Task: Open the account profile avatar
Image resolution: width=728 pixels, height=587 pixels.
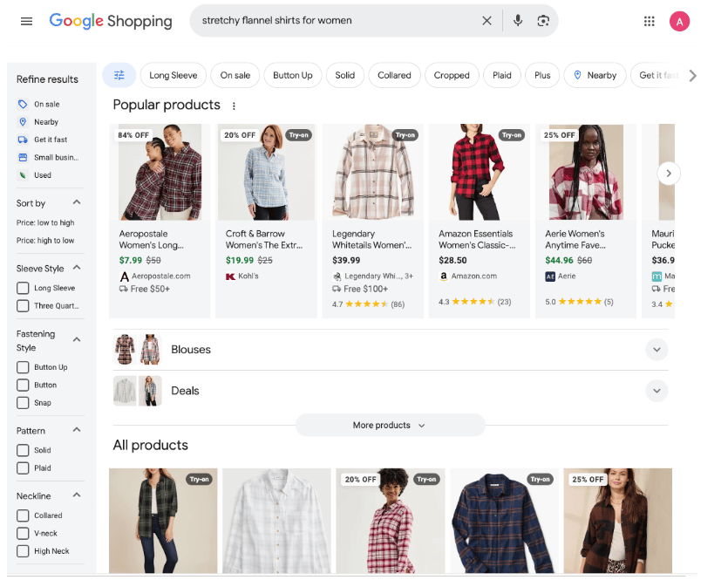Action: pos(679,21)
